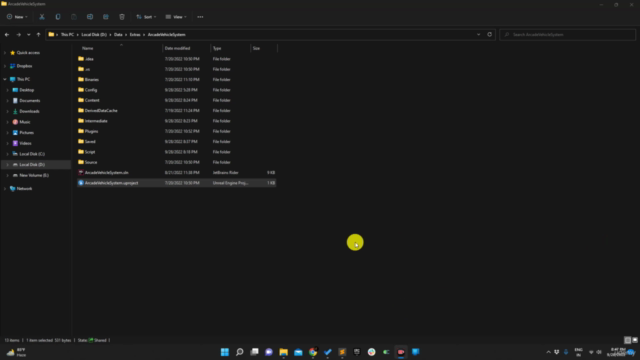Select the DerivedDataCache folder
The image size is (640, 360).
click(176, 111)
